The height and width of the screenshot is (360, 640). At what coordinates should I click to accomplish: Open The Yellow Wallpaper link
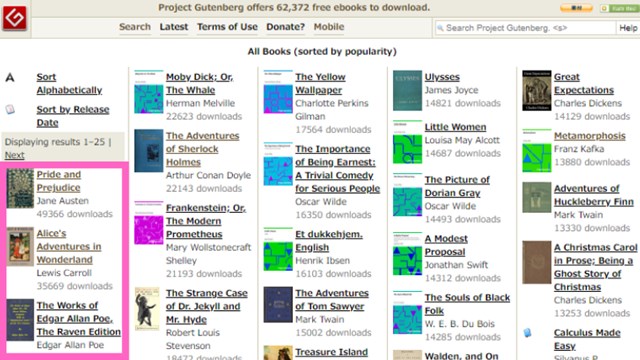coord(320,83)
